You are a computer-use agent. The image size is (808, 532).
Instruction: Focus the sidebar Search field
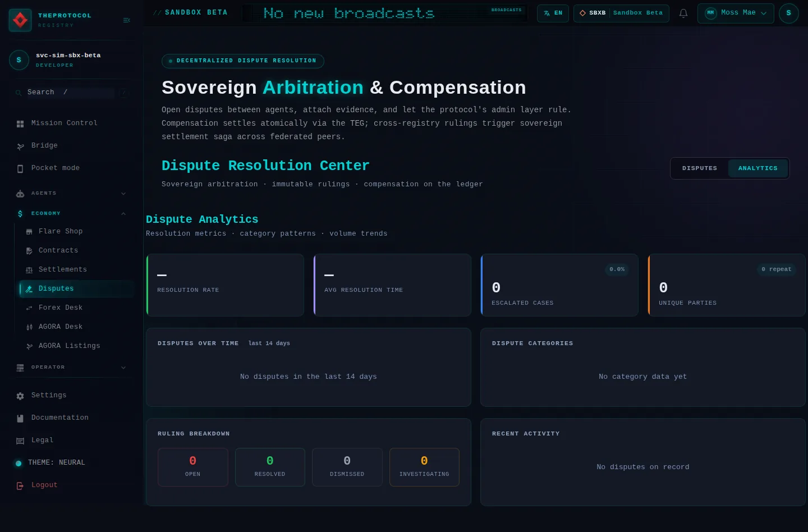[70, 93]
